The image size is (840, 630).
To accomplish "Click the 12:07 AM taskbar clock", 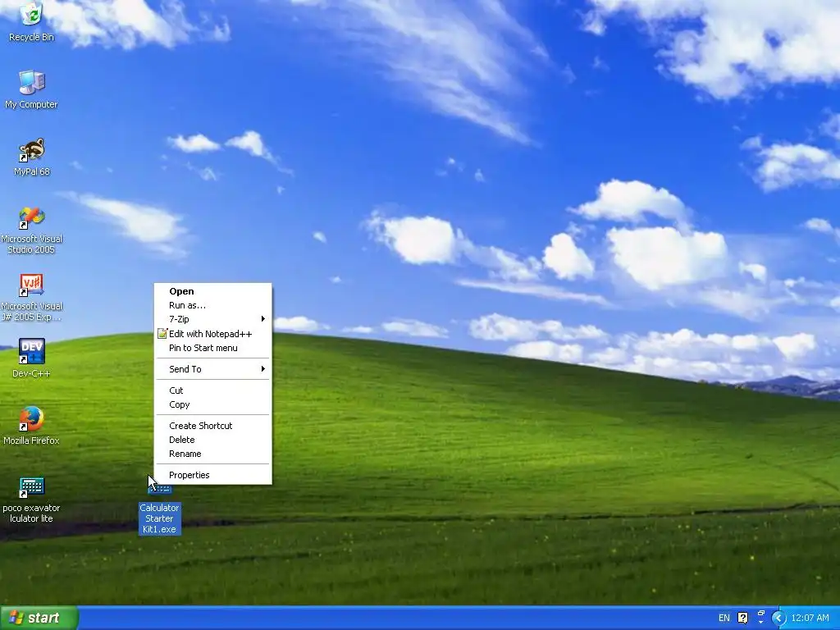I will tap(810, 619).
